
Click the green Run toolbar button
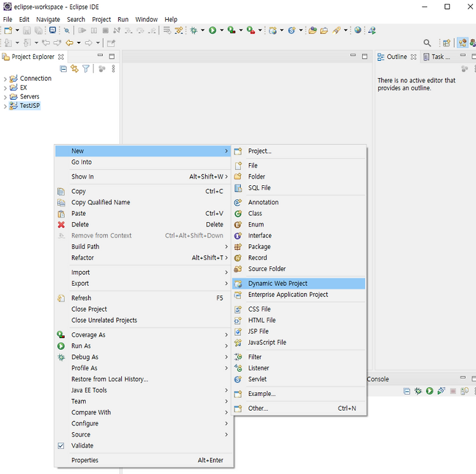click(213, 30)
